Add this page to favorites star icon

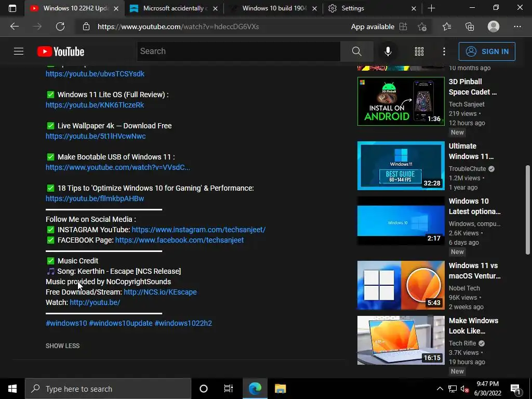pos(422,26)
